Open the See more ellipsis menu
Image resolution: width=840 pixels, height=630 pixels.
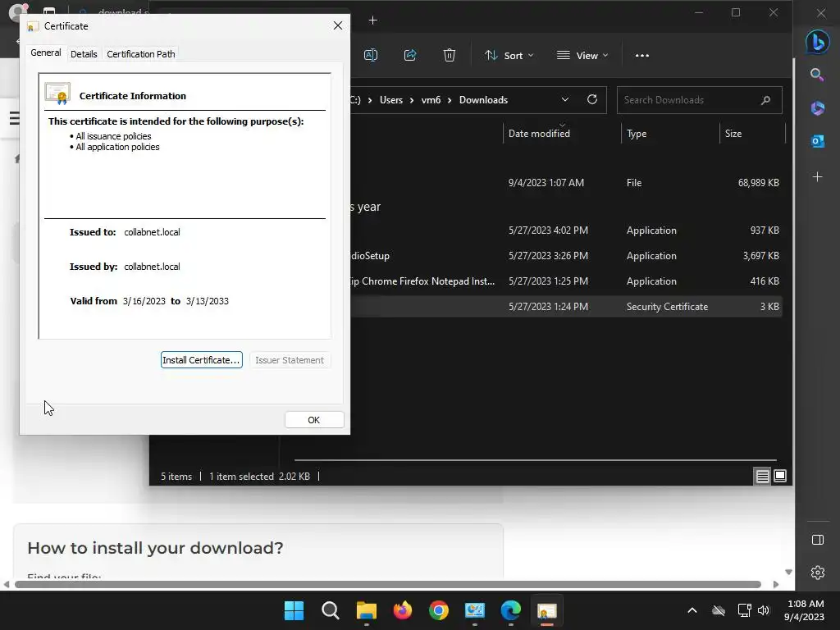(x=641, y=55)
